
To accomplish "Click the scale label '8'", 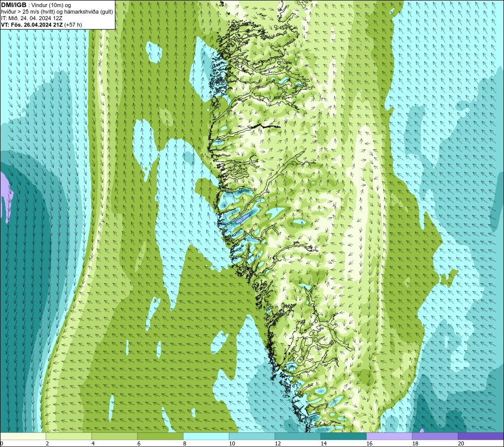I will point(184,443).
